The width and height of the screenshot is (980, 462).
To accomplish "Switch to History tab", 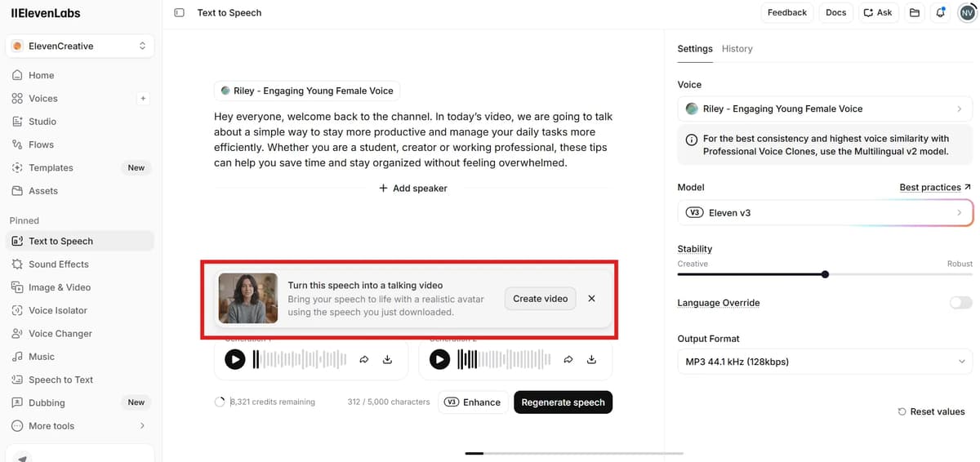I will tap(737, 49).
